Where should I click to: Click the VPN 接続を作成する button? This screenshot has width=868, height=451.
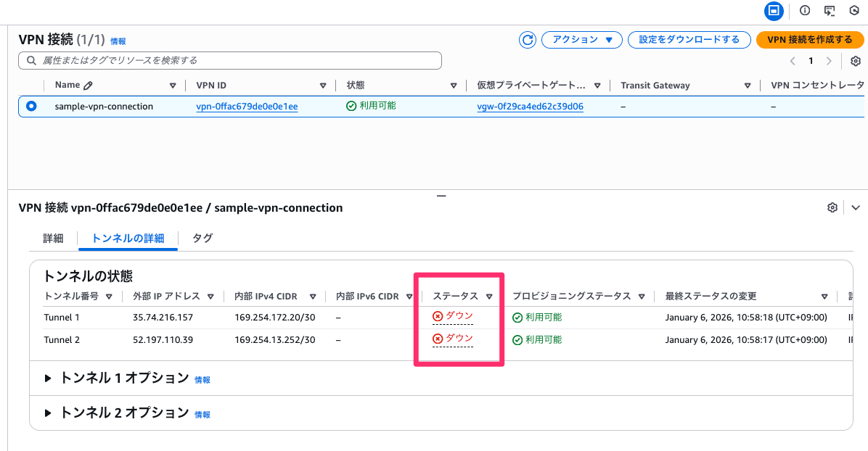810,40
